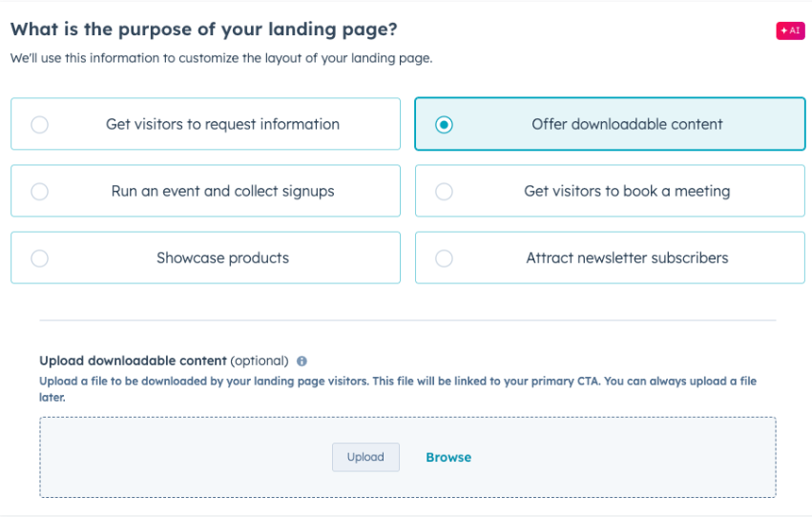Select the Get visitors to request information radio button
The image size is (812, 517).
pyautogui.click(x=40, y=125)
